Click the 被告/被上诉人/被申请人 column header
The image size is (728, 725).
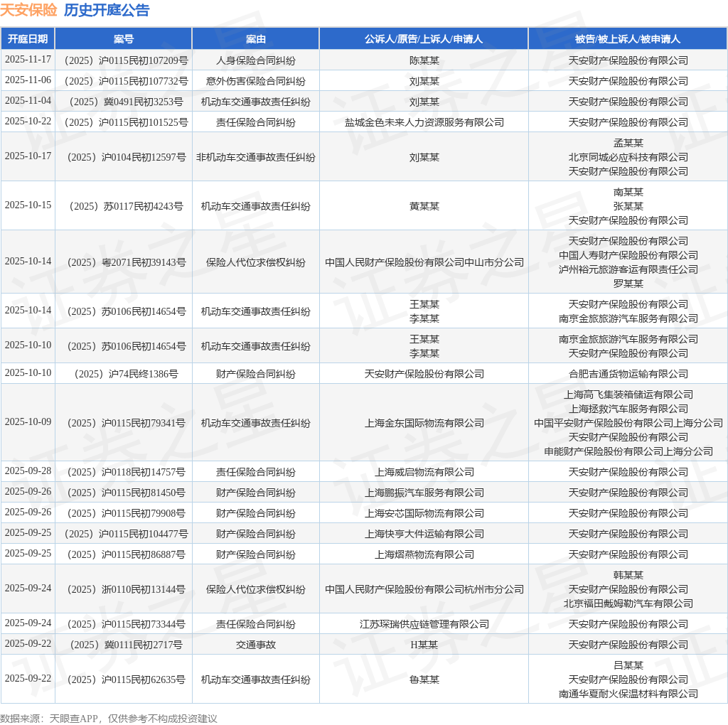[628, 39]
